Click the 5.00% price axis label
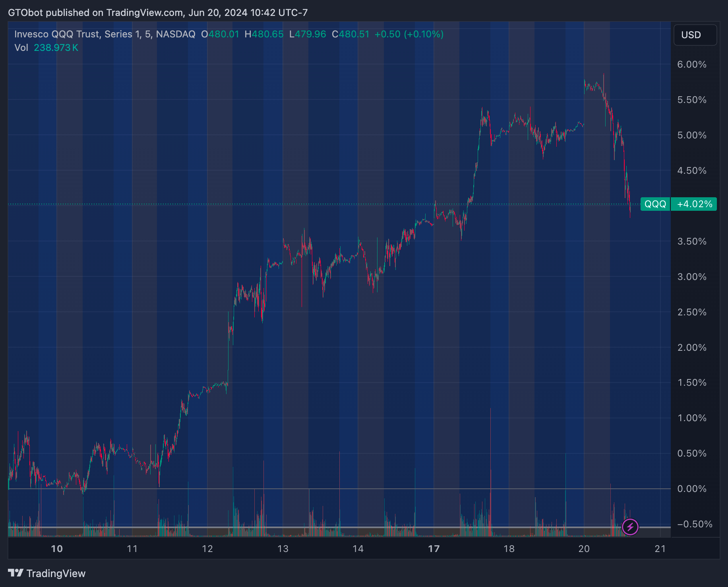Screen dimensions: 728x587 [692, 135]
